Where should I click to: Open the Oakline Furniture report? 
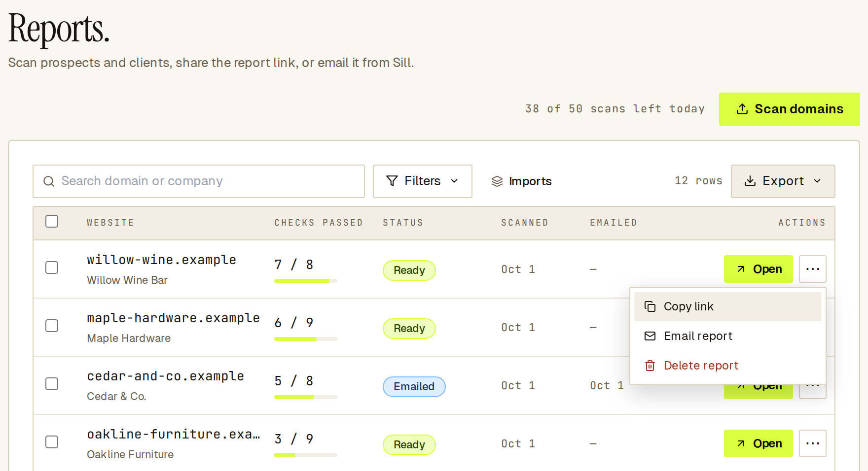(x=759, y=443)
